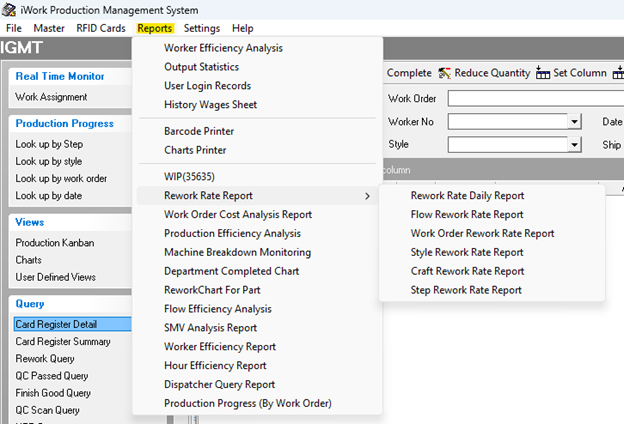Open Flow Rework Rate Report
This screenshot has height=424, width=624.
pos(467,214)
